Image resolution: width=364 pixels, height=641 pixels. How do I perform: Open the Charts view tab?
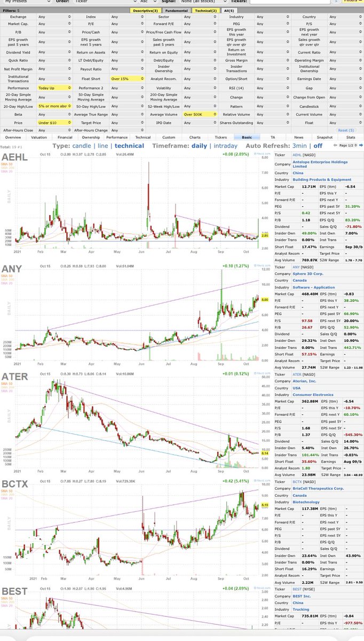pyautogui.click(x=195, y=137)
